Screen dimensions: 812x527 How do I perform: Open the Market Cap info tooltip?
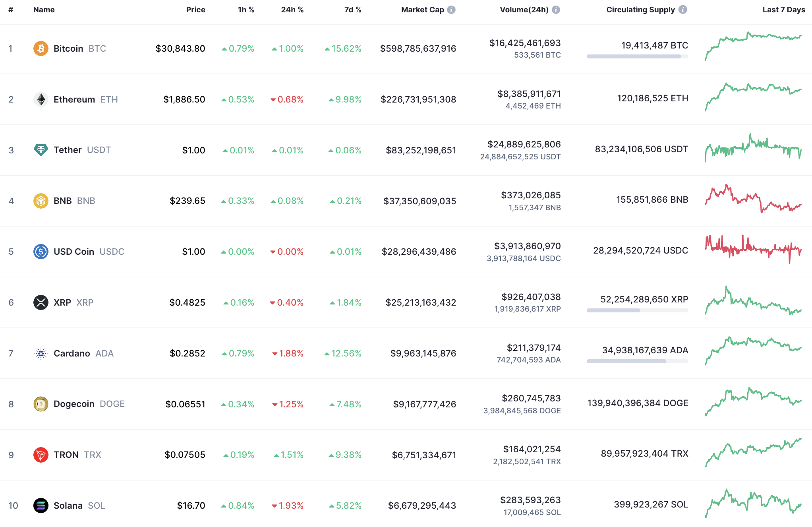(451, 10)
